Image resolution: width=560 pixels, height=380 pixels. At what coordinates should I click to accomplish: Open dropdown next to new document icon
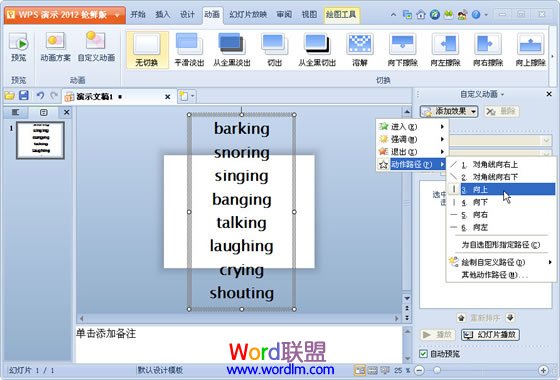(x=193, y=96)
